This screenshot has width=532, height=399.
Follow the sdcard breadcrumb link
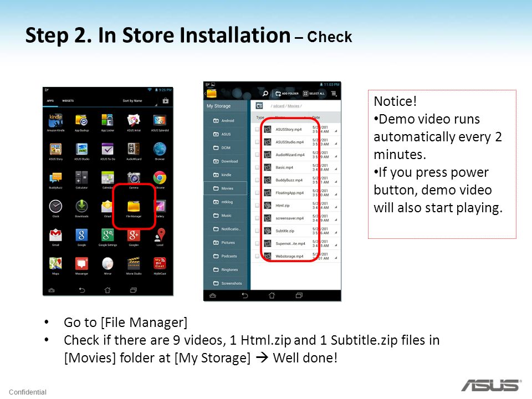pyautogui.click(x=279, y=106)
